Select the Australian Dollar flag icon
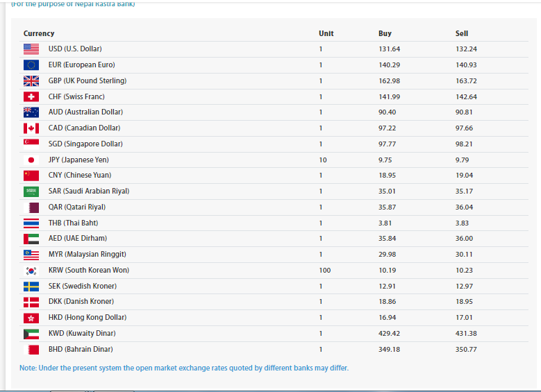Image resolution: width=541 pixels, height=392 pixels. pyautogui.click(x=31, y=112)
